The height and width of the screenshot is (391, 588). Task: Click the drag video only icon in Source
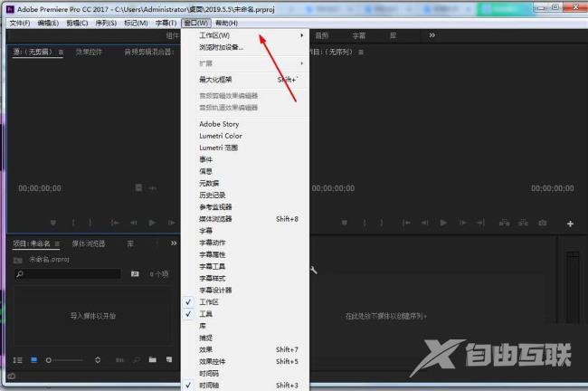point(138,187)
